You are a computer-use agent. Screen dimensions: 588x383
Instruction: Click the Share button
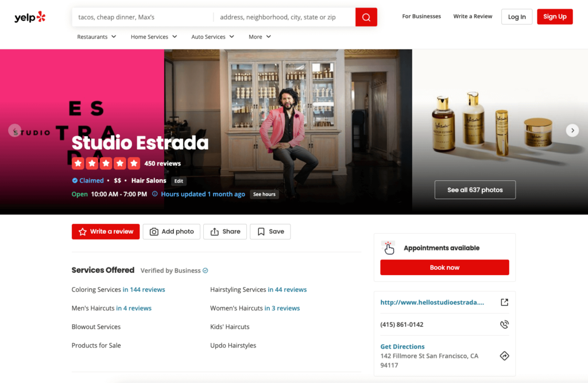pyautogui.click(x=225, y=232)
